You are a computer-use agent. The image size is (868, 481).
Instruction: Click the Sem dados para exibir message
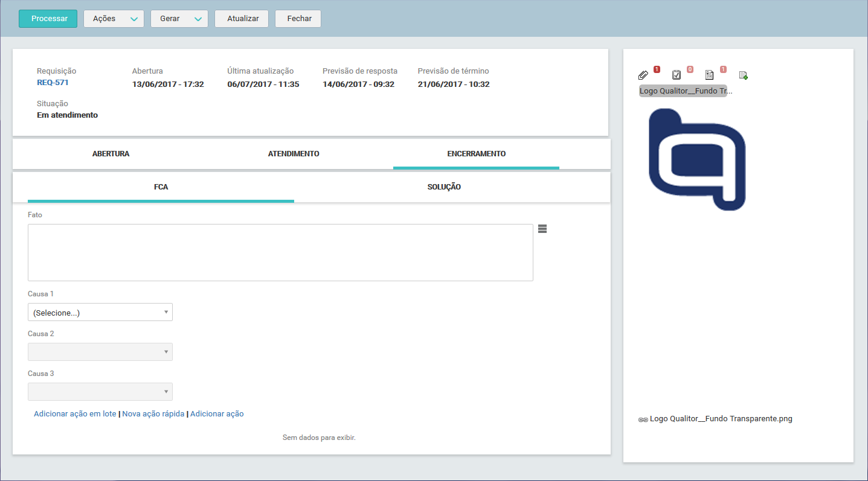click(319, 438)
